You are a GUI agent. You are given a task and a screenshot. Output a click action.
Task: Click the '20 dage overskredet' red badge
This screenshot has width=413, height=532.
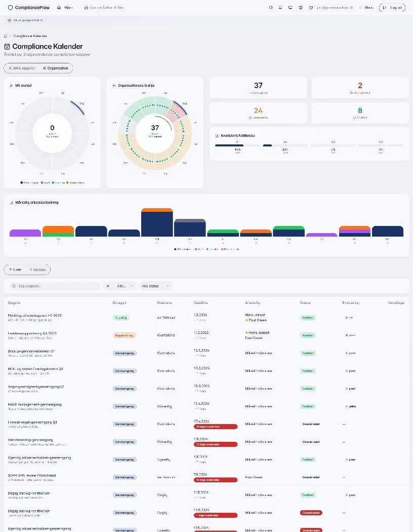pos(216,427)
